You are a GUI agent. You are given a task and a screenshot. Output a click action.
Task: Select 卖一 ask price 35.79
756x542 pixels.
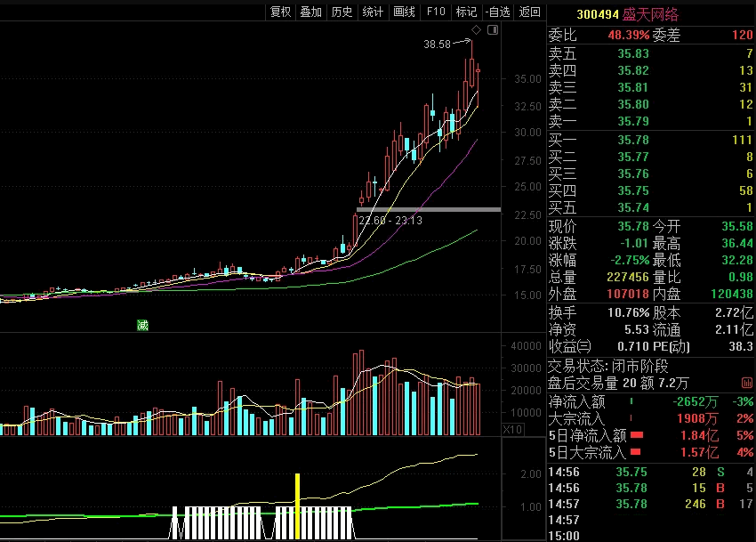point(633,121)
